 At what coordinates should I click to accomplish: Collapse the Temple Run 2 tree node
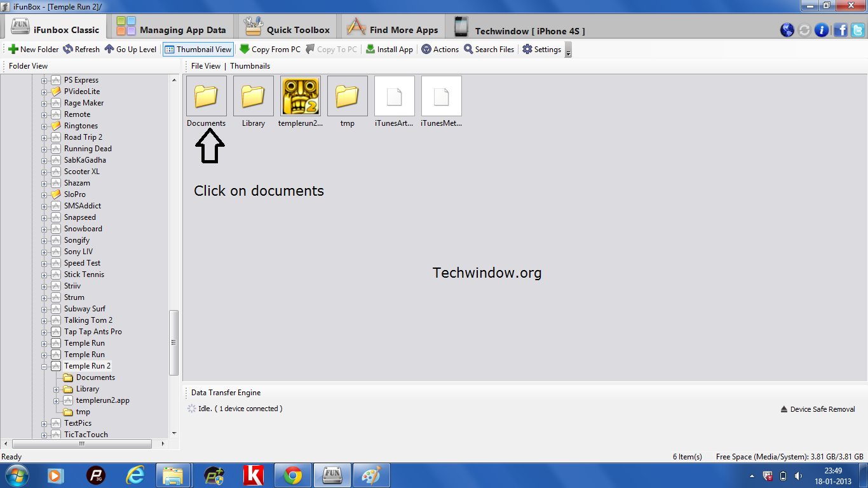pos(44,366)
